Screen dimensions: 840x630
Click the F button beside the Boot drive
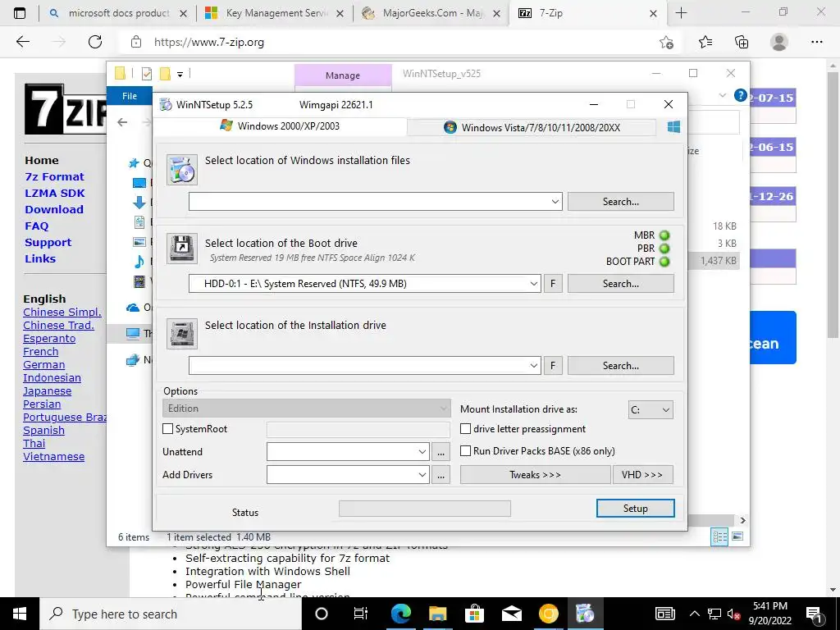point(553,283)
